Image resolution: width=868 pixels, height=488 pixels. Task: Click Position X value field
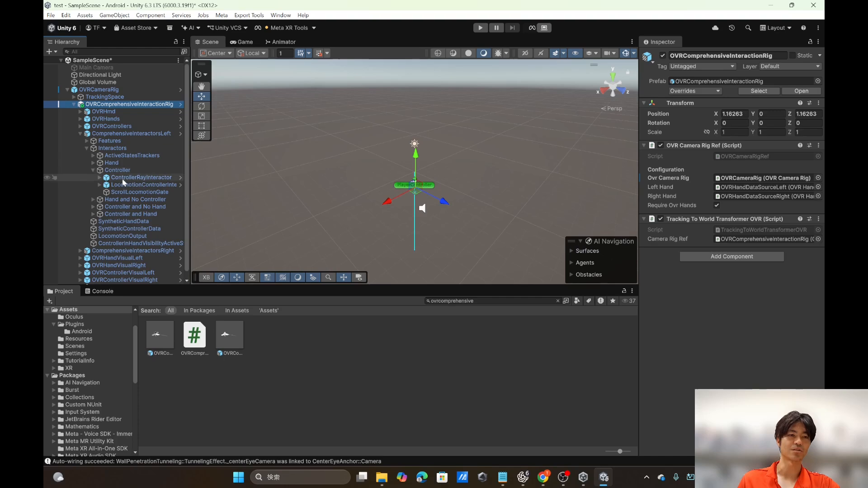tap(734, 114)
